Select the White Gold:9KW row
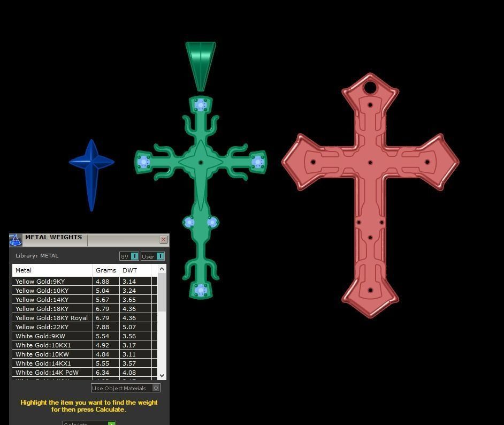The width and height of the screenshot is (504, 425). pyautogui.click(x=85, y=336)
